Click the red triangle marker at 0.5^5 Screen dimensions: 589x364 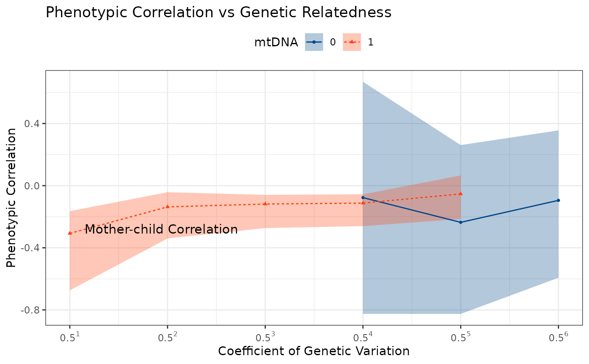(461, 194)
